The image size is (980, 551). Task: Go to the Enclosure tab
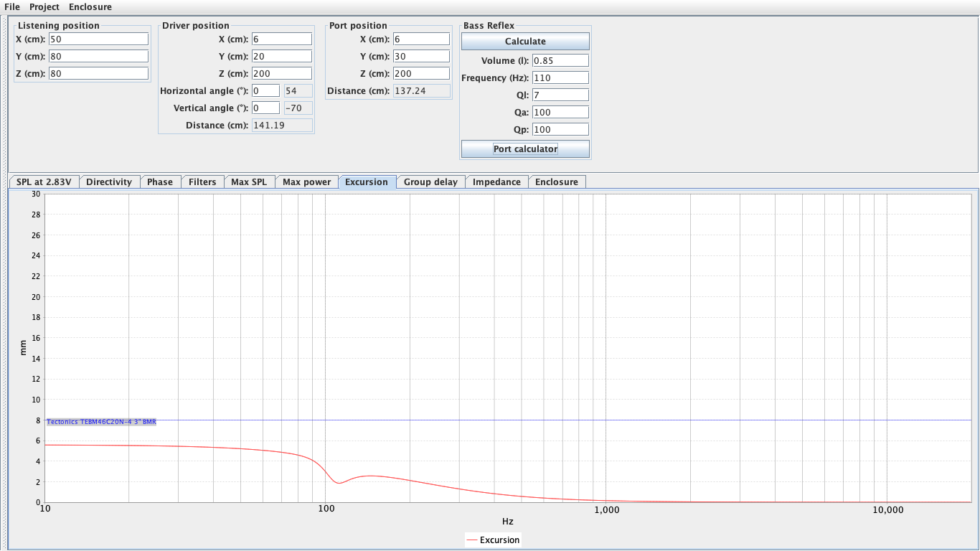tap(557, 182)
